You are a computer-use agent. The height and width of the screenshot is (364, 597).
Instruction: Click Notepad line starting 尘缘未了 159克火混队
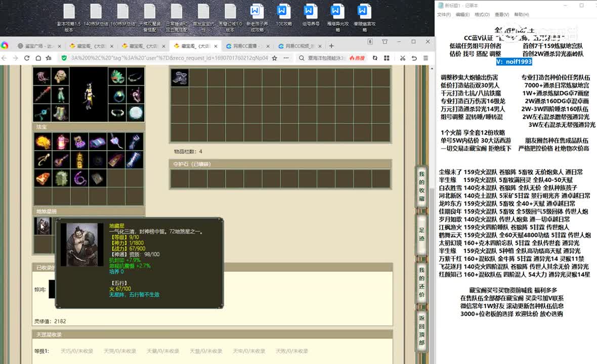click(x=510, y=172)
